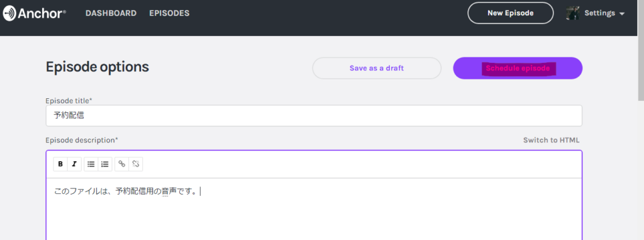This screenshot has width=644, height=240.
Task: Switch to HTML editor mode
Action: pos(551,140)
